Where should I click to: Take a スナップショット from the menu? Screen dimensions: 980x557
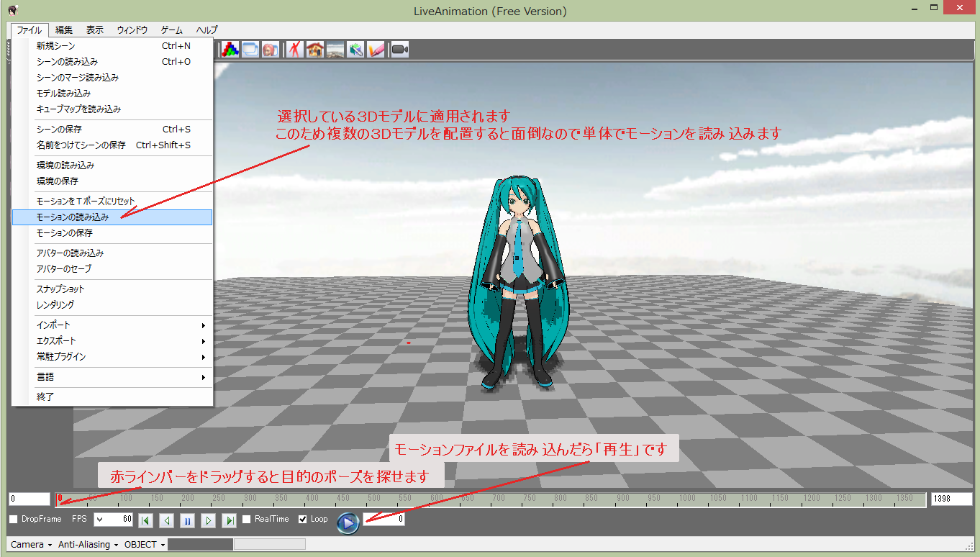point(113,289)
